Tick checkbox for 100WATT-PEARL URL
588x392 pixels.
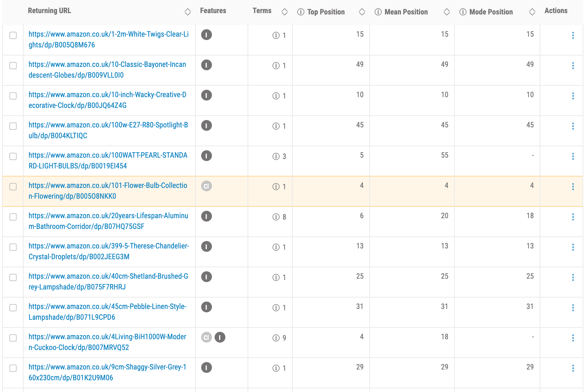click(13, 156)
